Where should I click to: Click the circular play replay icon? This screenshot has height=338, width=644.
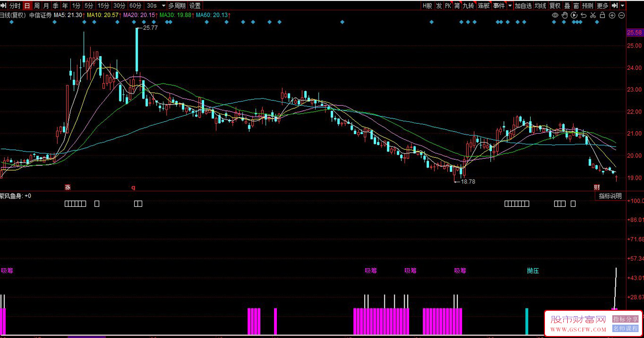[x=574, y=15]
